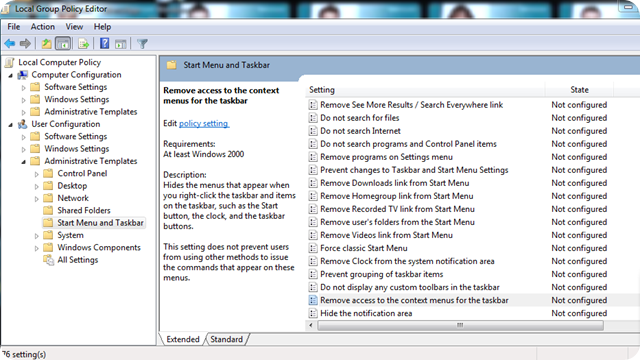This screenshot has width=640, height=360.
Task: Switch to the Standard tab
Action: (227, 340)
